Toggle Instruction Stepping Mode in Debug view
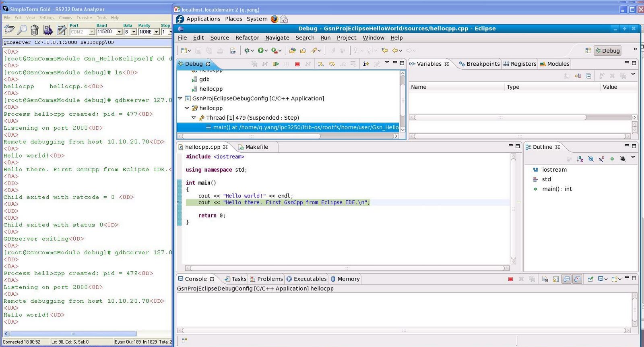644x347 pixels. click(366, 64)
